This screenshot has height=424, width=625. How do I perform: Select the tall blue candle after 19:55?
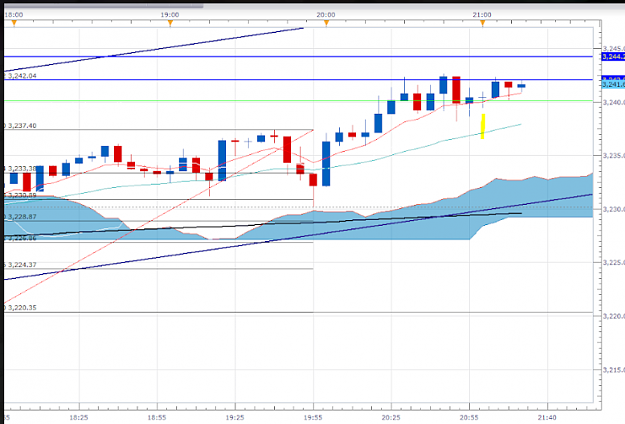click(326, 163)
